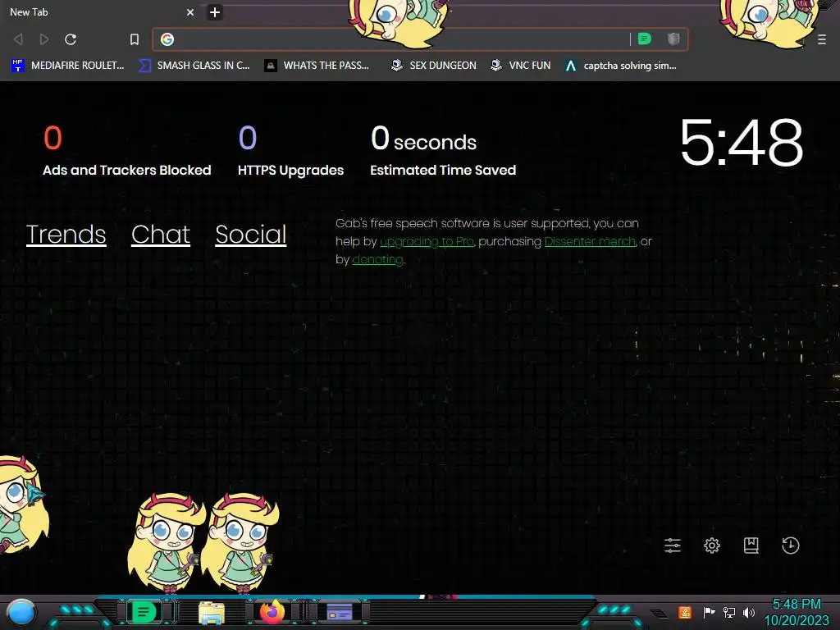This screenshot has width=840, height=630.
Task: Open history clock icon
Action: click(x=790, y=546)
